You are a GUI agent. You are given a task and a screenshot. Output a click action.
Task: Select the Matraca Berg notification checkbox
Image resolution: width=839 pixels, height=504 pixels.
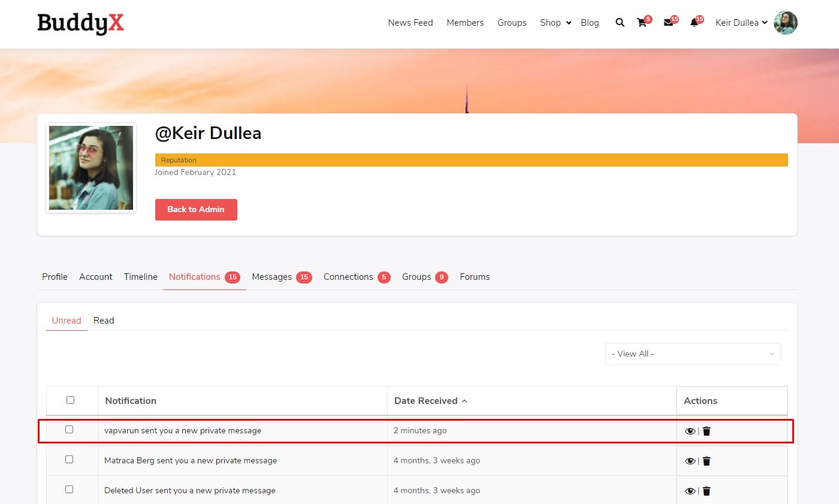pos(69,460)
